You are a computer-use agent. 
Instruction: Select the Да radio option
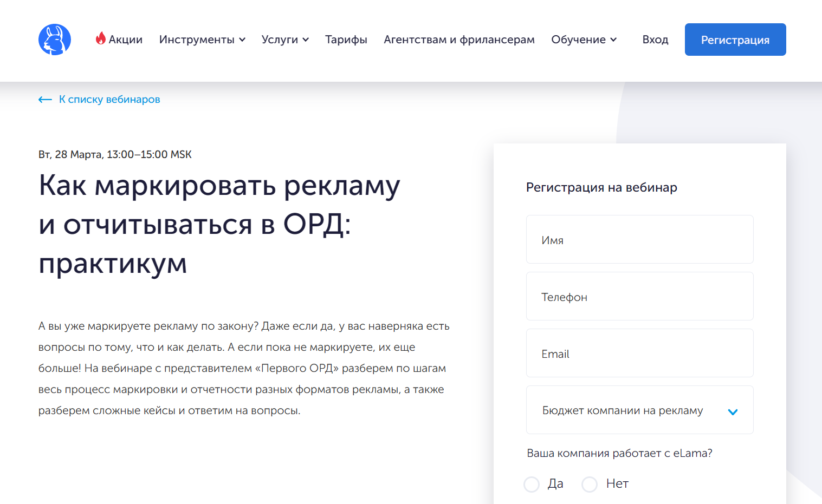point(532,484)
